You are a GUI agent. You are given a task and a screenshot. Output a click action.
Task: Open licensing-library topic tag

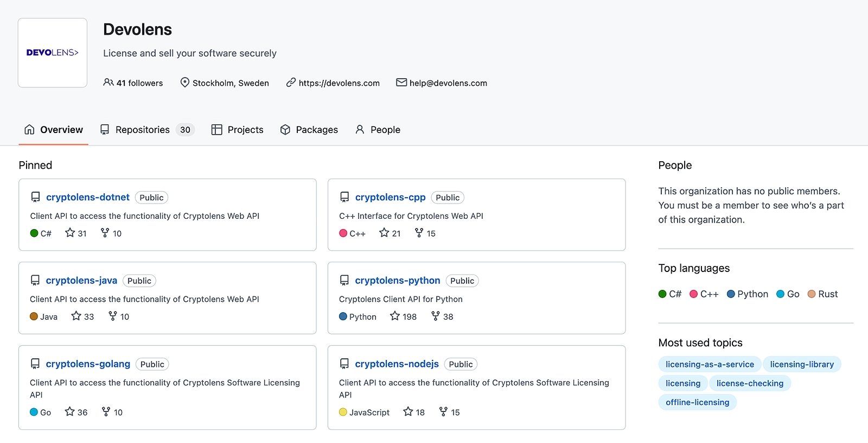click(802, 364)
